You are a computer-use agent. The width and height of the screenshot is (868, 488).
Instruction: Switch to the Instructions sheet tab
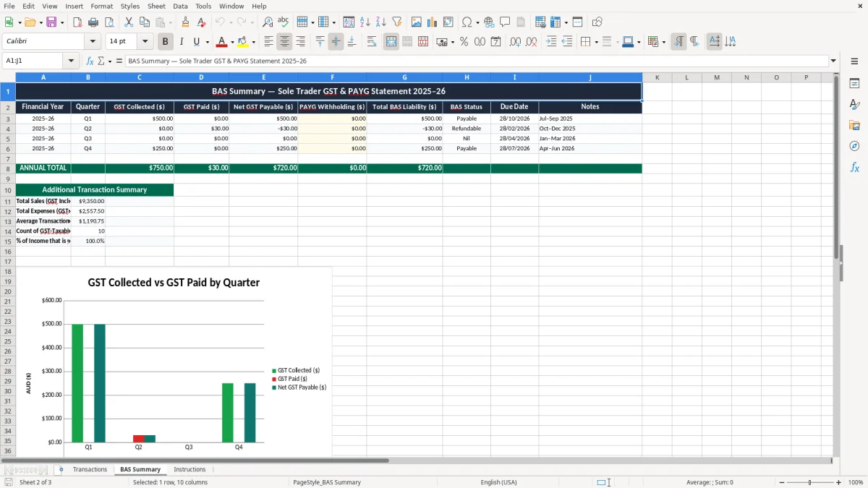click(x=190, y=469)
